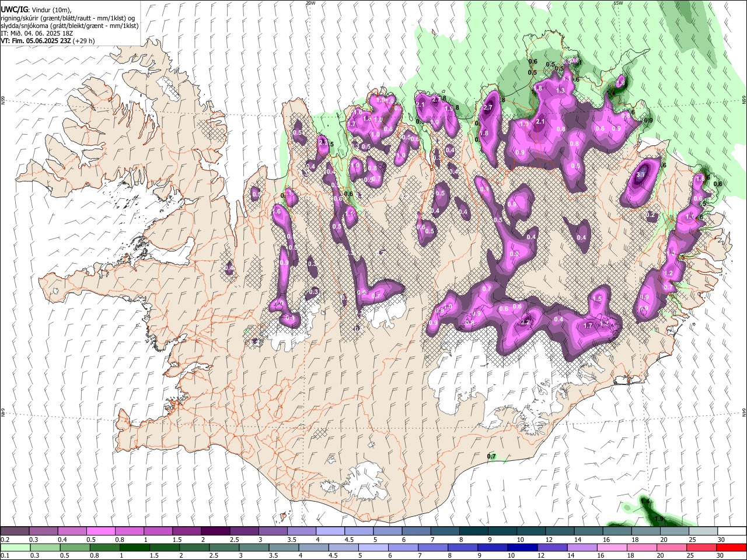The height and width of the screenshot is (560, 747).
Task: Click the '3.7' precipitation value on the map
Action: pos(640,174)
